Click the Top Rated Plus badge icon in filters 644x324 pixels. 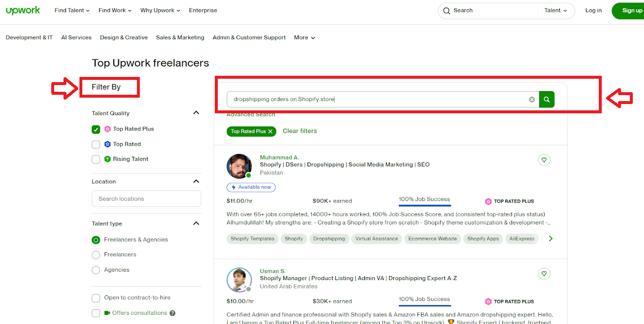coord(107,129)
